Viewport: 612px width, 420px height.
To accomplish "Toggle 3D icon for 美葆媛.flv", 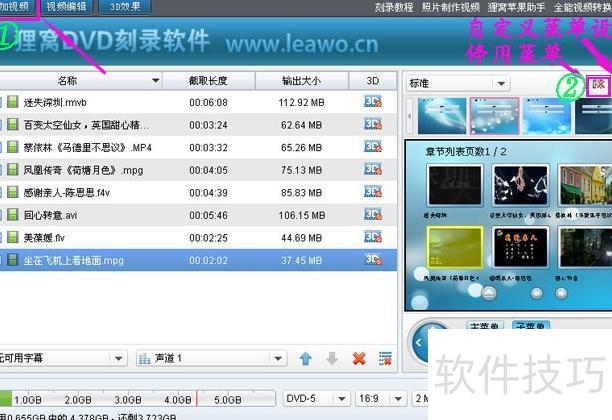I will coord(373,238).
